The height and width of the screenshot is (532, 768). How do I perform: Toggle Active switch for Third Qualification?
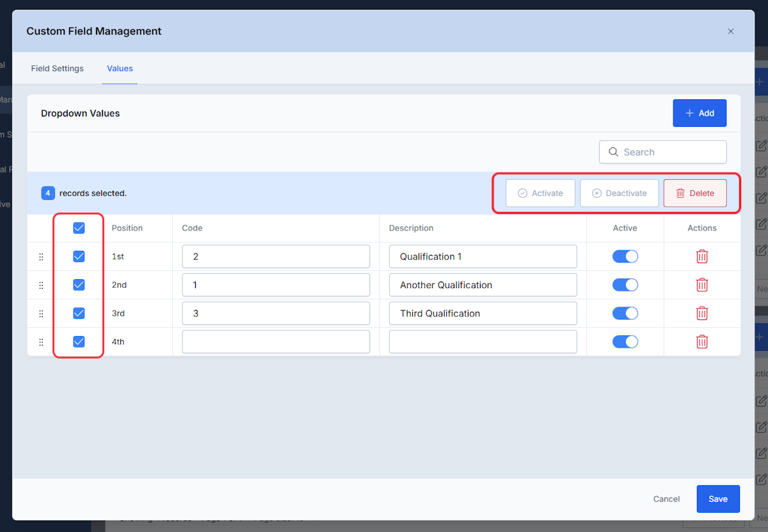pos(625,313)
